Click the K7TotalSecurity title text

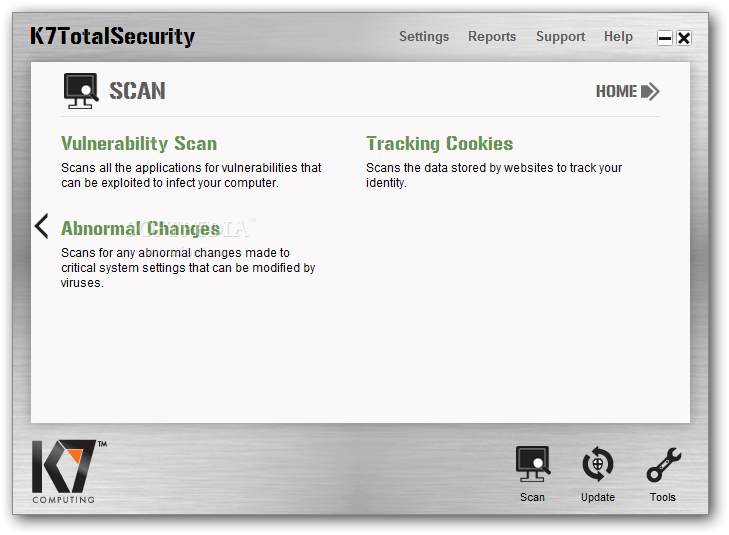click(113, 36)
